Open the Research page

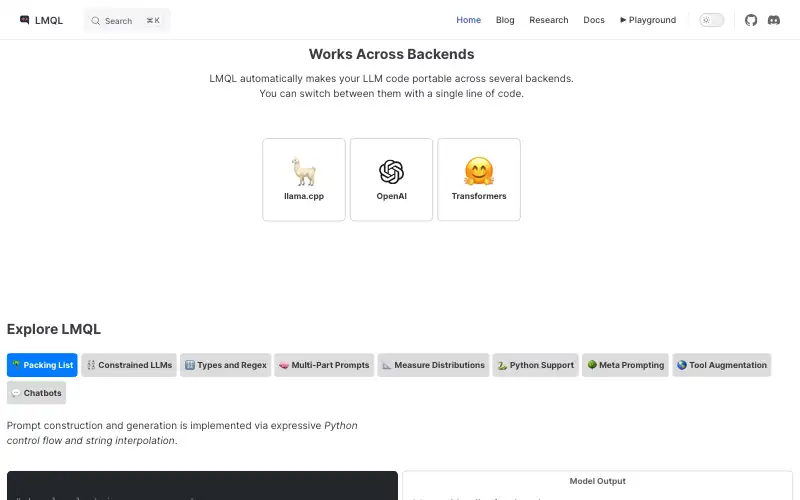[x=548, y=20]
